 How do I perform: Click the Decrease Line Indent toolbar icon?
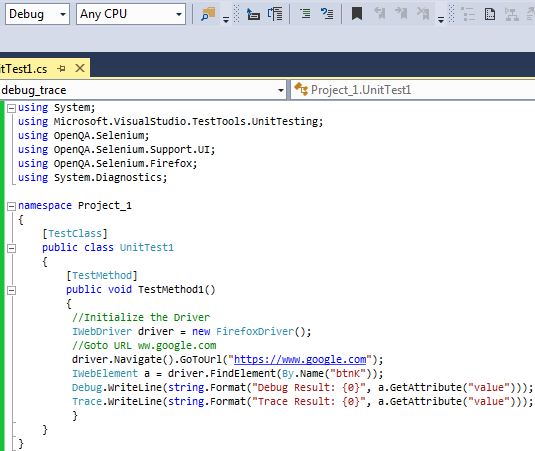(x=253, y=14)
